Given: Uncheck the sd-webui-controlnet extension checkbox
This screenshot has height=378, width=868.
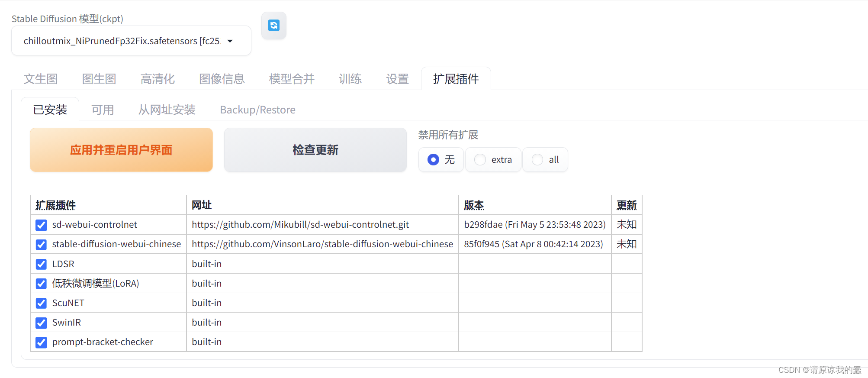Looking at the screenshot, I should point(41,225).
